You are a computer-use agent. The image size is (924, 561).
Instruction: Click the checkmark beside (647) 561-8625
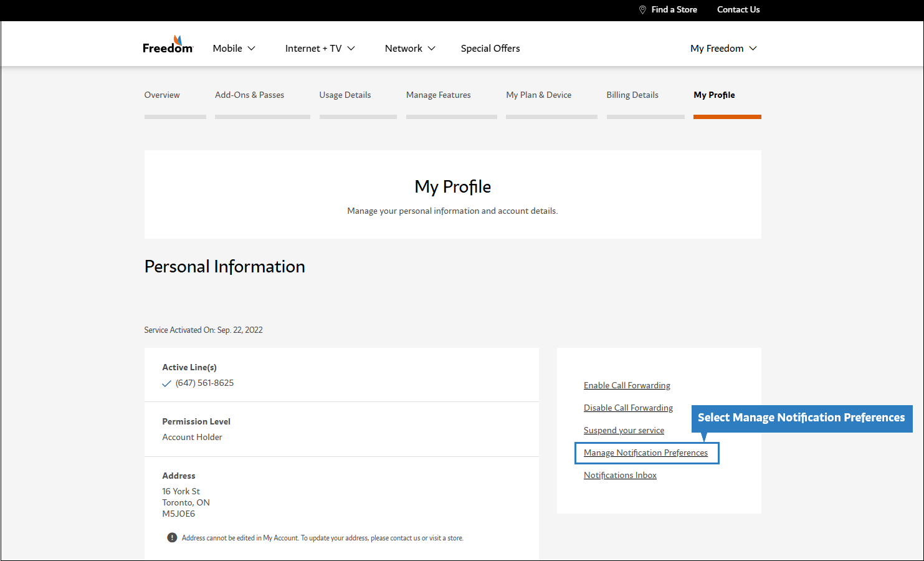pos(166,383)
